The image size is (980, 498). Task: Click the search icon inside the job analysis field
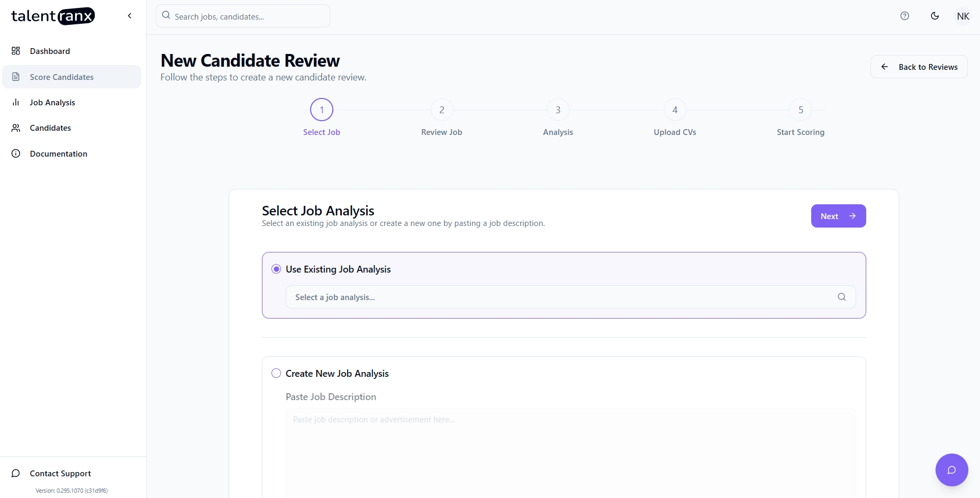(841, 297)
